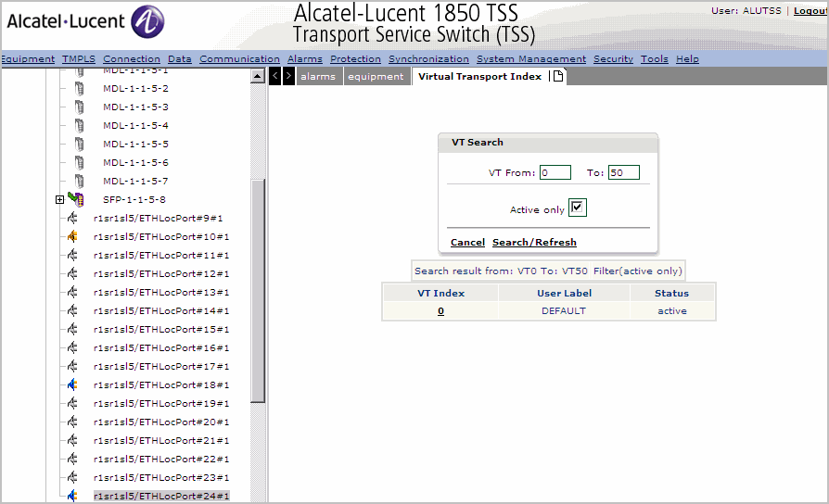The image size is (829, 504).
Task: Click the Logout link
Action: click(x=810, y=10)
